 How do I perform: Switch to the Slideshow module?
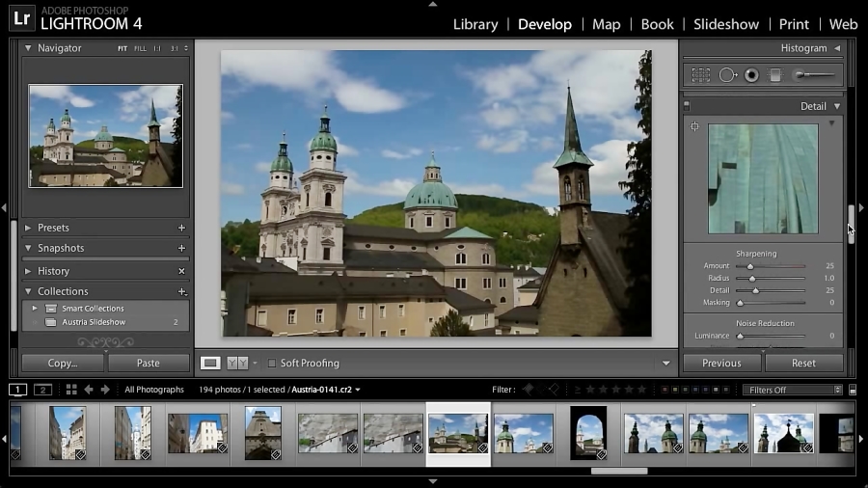tap(725, 24)
